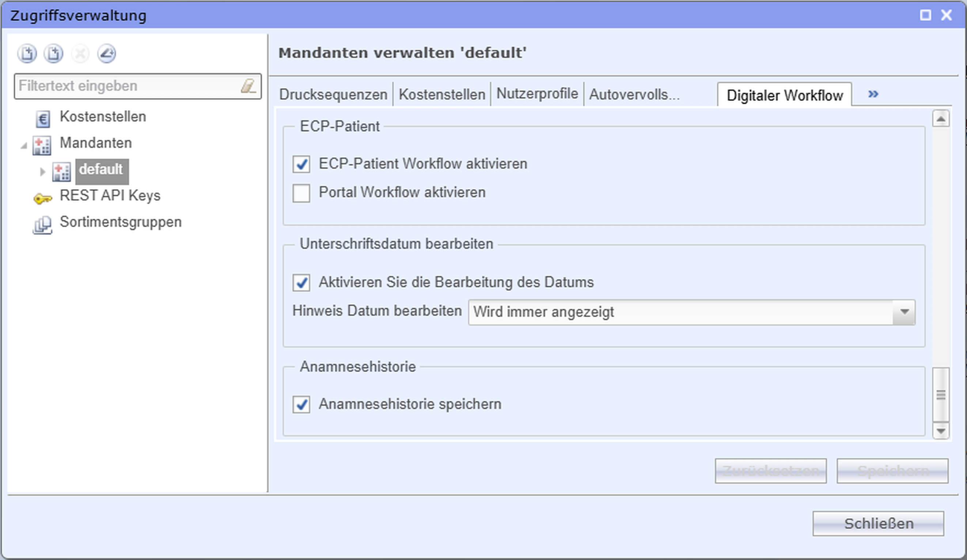Image resolution: width=967 pixels, height=560 pixels.
Task: Uncheck Anamnesehistorie speichern
Action: tap(302, 405)
